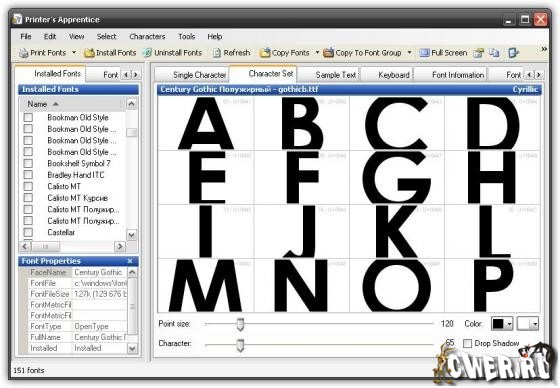Open the Tools menu
Screen dimensions: 560x388
(x=186, y=36)
